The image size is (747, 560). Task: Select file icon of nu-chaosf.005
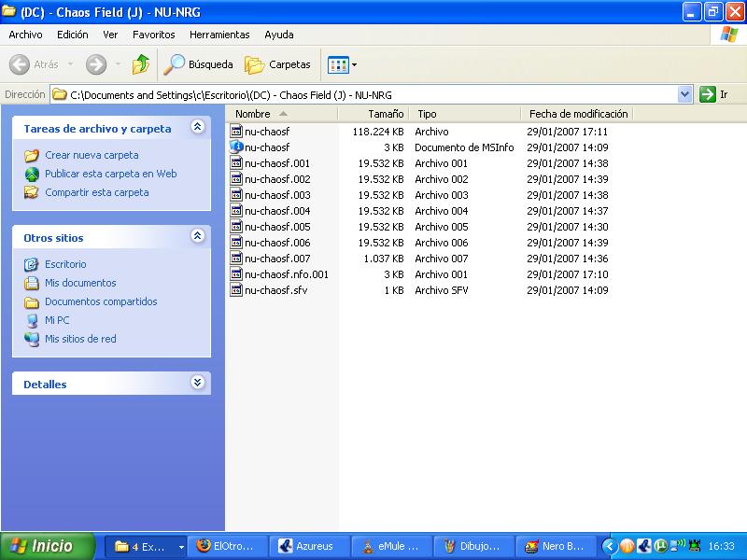(x=236, y=226)
